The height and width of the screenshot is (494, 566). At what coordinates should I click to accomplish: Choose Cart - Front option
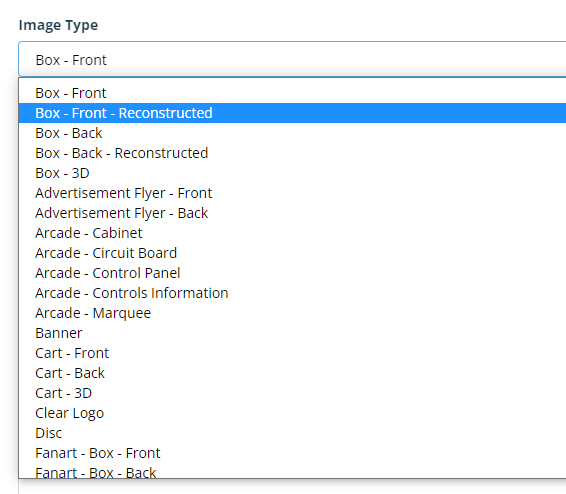pos(292,353)
